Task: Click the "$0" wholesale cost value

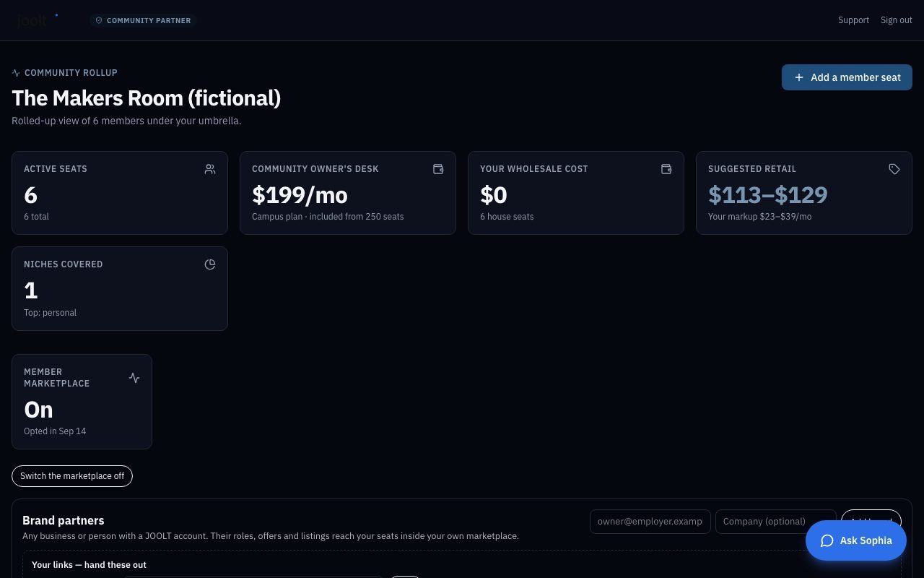Action: coord(494,194)
